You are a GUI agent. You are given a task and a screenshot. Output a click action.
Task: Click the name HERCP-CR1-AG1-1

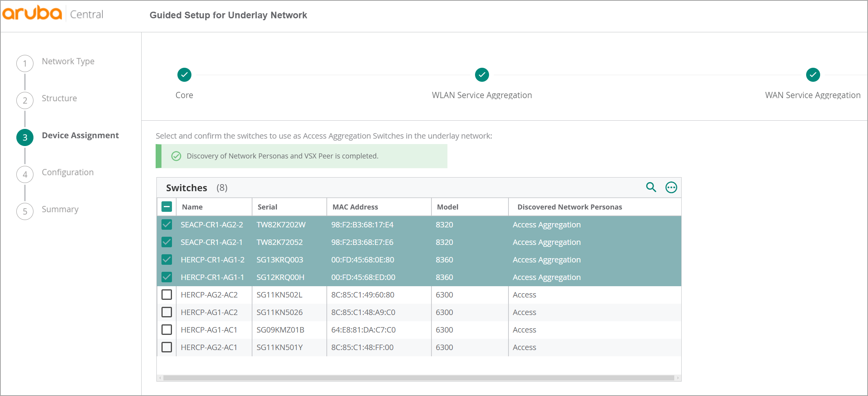coord(212,277)
